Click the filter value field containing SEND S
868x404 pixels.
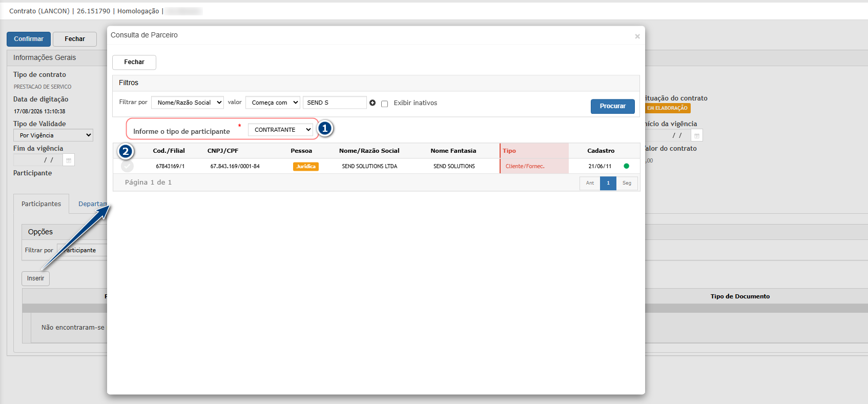click(335, 103)
